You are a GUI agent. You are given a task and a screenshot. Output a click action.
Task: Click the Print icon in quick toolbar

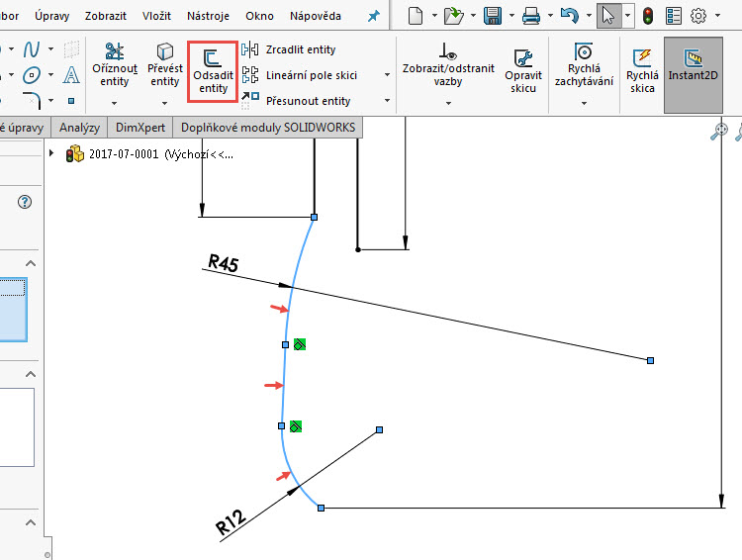(x=530, y=16)
